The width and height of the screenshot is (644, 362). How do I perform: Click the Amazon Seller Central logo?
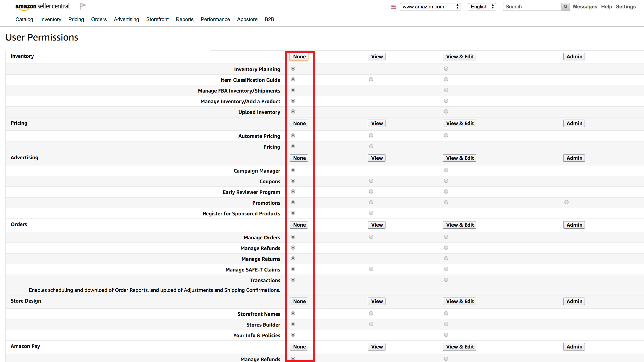tap(42, 7)
